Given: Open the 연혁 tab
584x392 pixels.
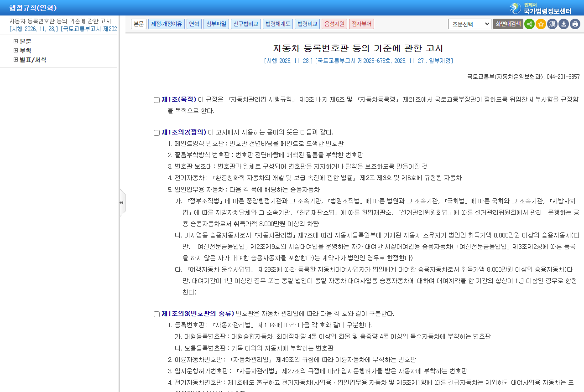Looking at the screenshot, I should [x=194, y=24].
